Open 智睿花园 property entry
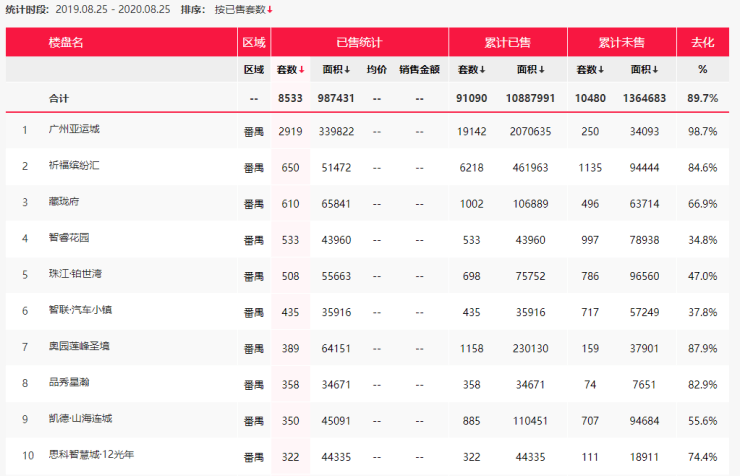740x476 pixels. [69, 237]
